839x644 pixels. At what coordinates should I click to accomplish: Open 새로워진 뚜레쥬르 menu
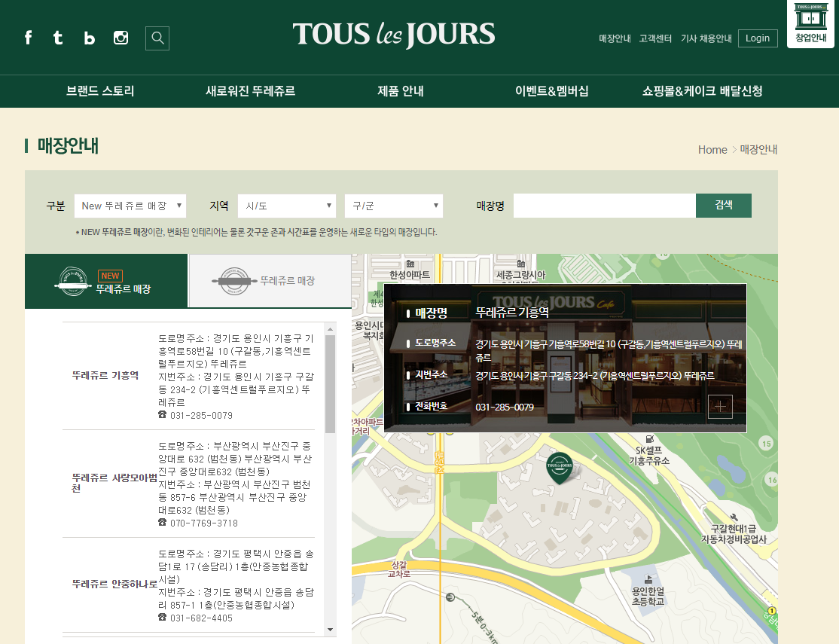point(250,91)
